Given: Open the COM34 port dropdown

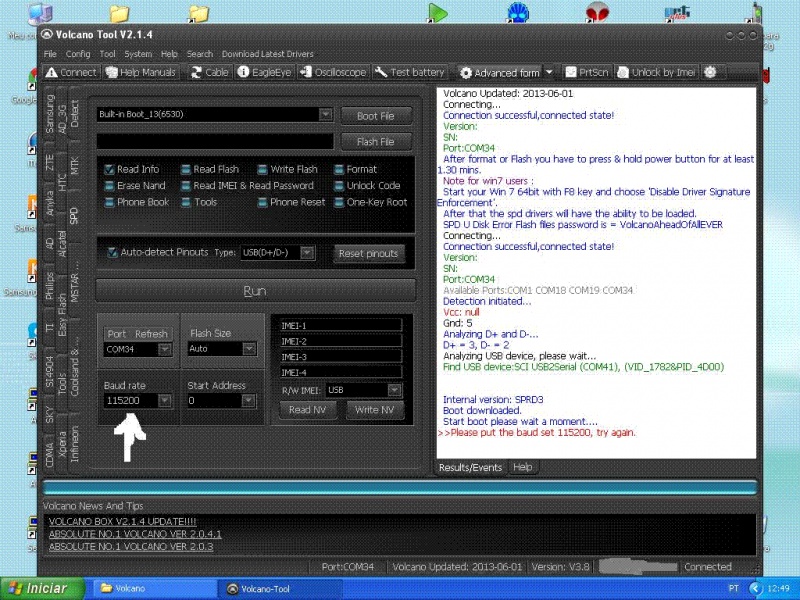Looking at the screenshot, I should pos(164,349).
